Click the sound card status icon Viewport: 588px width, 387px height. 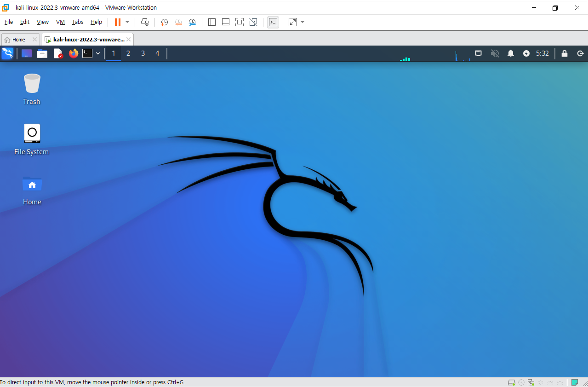click(x=541, y=382)
